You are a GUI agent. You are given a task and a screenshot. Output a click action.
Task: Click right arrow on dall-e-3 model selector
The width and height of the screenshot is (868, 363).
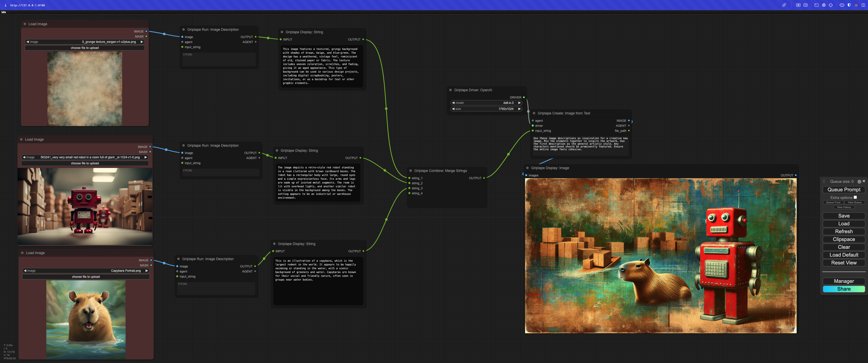click(x=519, y=103)
